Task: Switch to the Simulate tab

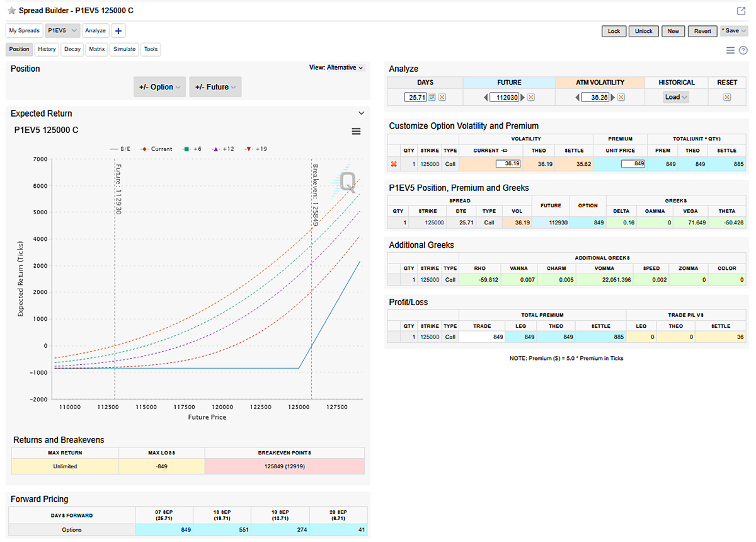Action: pos(124,49)
